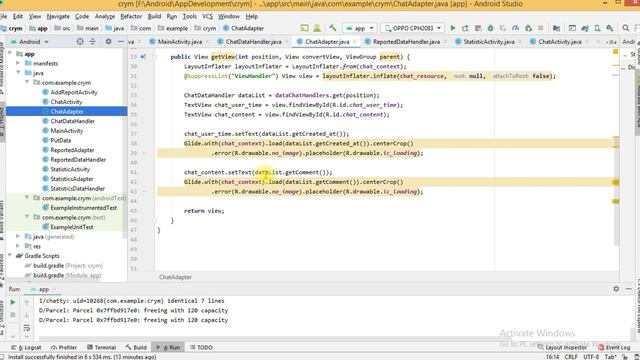Open the Refactor menu
The image size is (640, 360).
(131, 16)
